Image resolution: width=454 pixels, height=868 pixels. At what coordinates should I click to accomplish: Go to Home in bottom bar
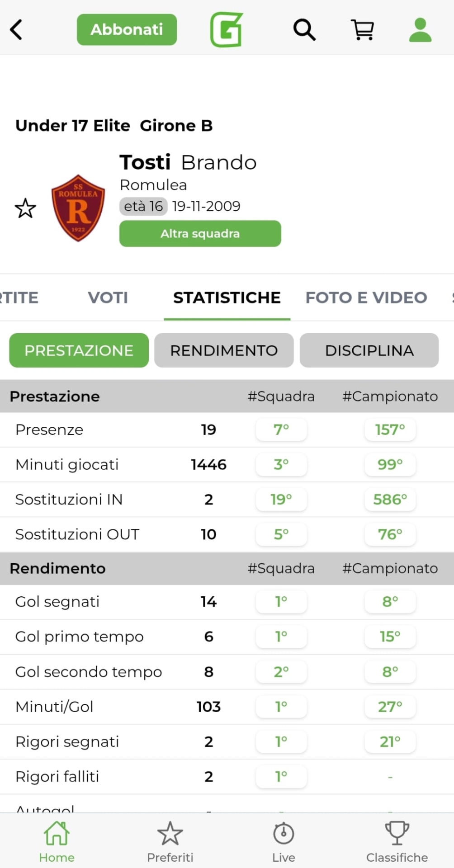tap(57, 842)
